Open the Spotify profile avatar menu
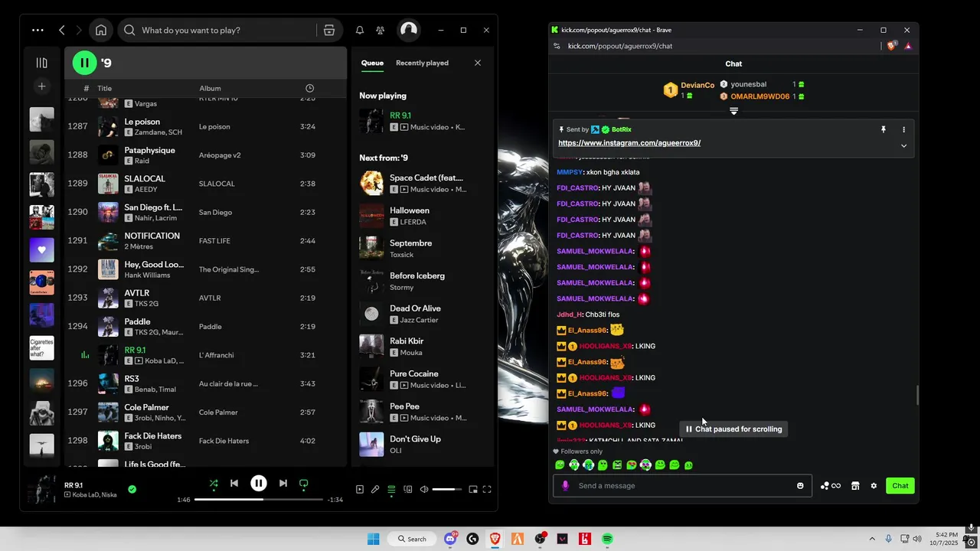 coord(409,30)
